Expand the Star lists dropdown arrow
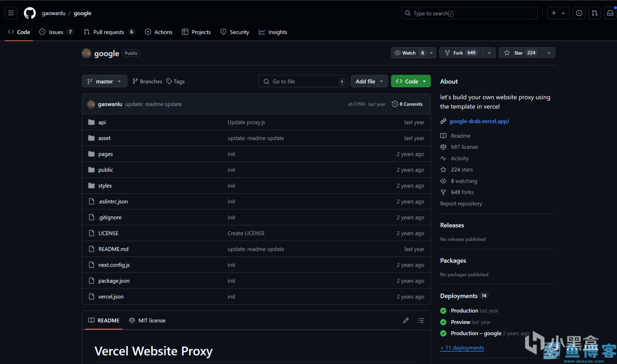 (x=549, y=53)
